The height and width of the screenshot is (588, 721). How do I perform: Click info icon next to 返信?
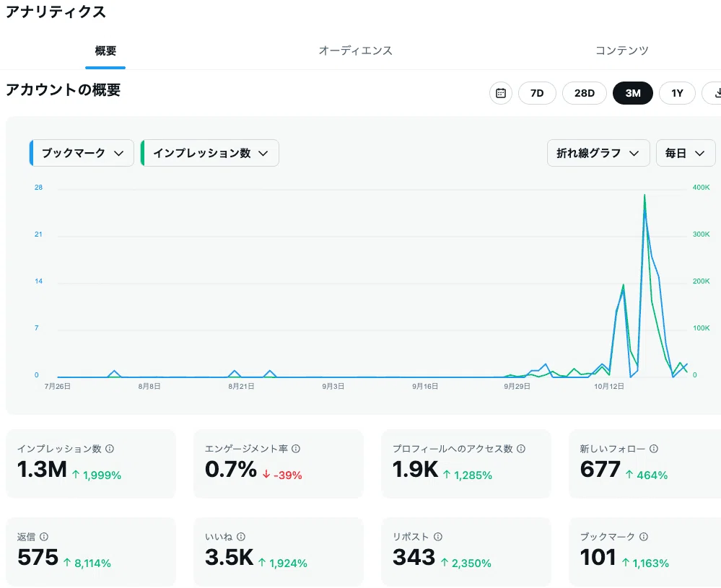click(44, 537)
